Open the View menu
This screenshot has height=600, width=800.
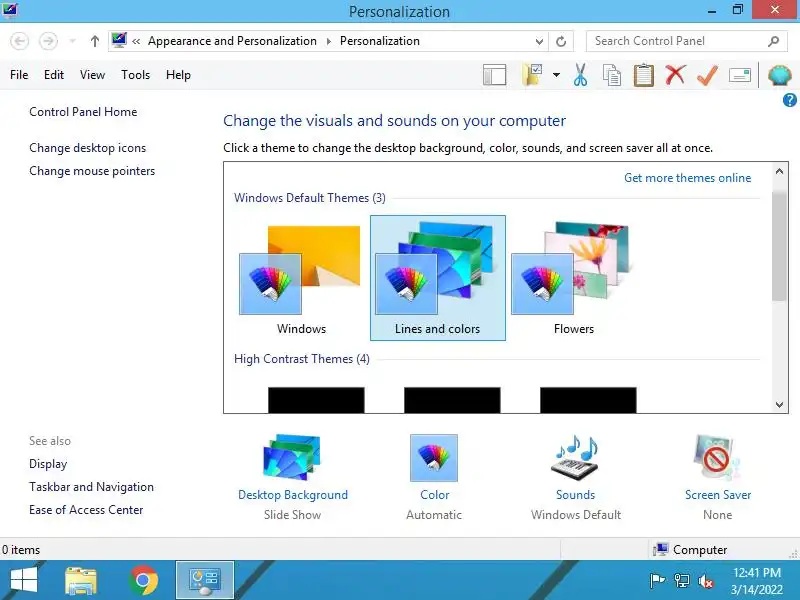pyautogui.click(x=92, y=75)
